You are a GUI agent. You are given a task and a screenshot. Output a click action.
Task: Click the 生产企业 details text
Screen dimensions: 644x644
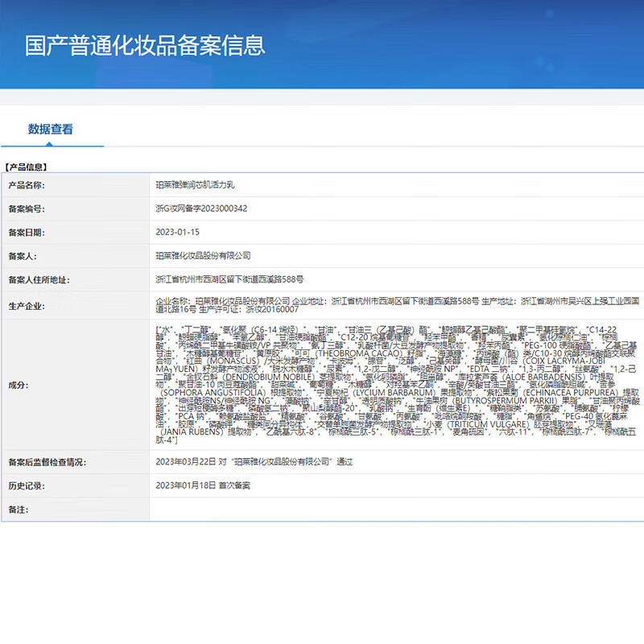[397, 305]
